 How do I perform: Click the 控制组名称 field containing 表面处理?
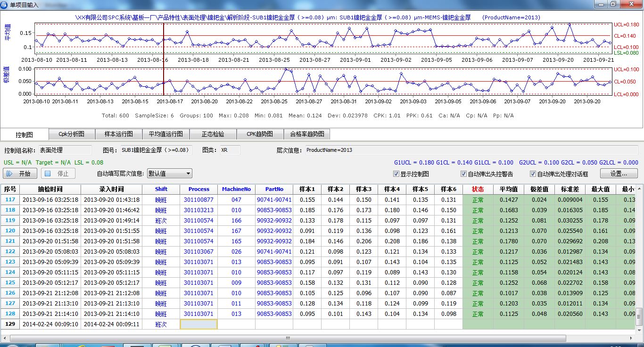(x=65, y=150)
